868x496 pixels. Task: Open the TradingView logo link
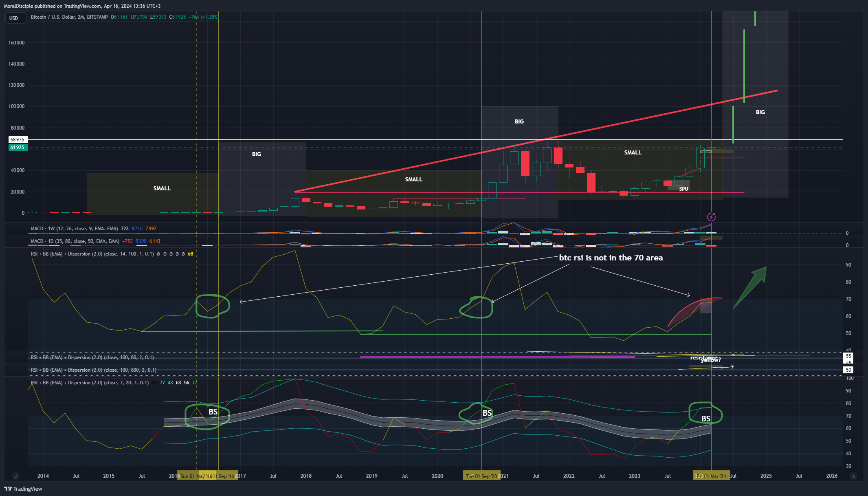click(x=23, y=489)
